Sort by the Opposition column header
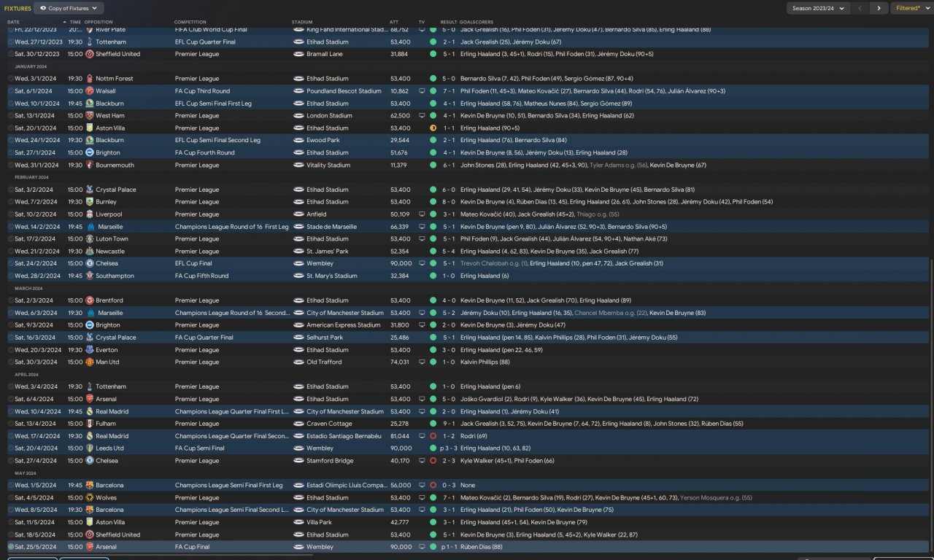 [x=99, y=22]
